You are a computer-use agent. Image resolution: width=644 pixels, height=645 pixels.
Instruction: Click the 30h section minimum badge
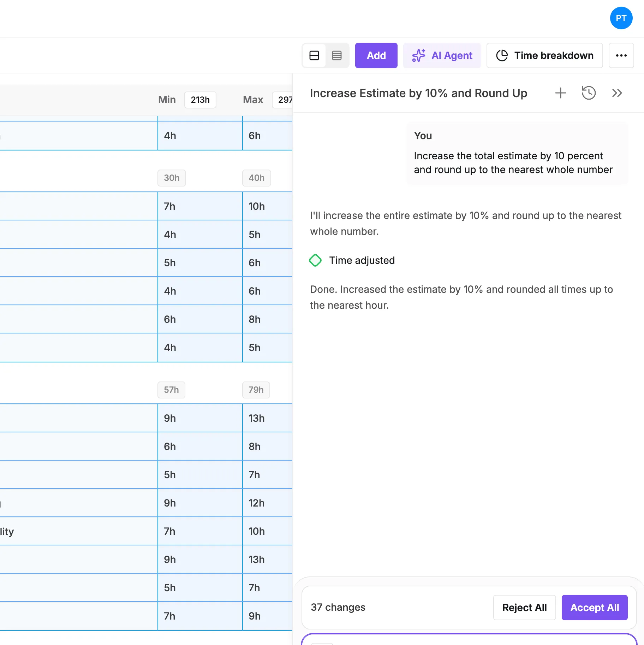tap(172, 178)
